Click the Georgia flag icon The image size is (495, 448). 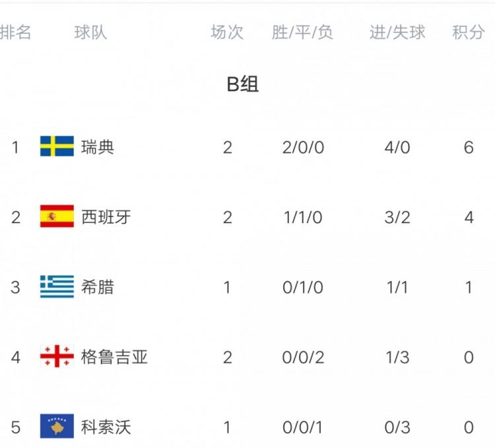pos(57,357)
